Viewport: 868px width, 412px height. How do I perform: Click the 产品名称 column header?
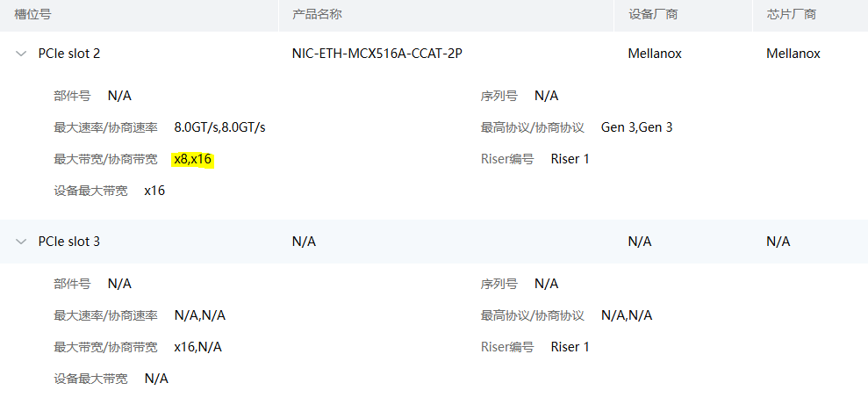click(x=317, y=15)
